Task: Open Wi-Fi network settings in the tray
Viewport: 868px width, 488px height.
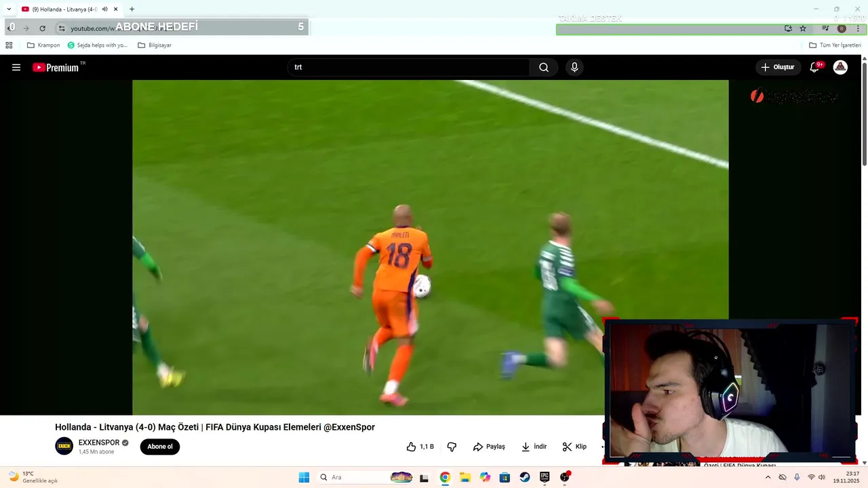Action: (811, 477)
